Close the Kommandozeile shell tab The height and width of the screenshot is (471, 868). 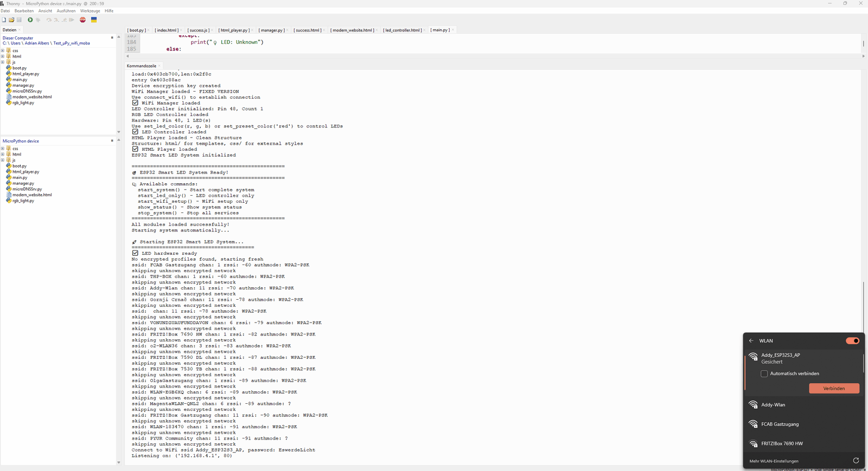[159, 66]
